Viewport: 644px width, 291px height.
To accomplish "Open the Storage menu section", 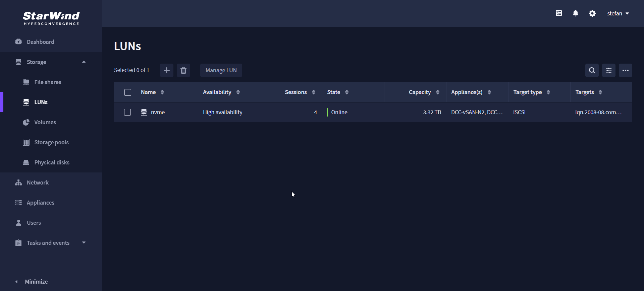I will [x=36, y=62].
